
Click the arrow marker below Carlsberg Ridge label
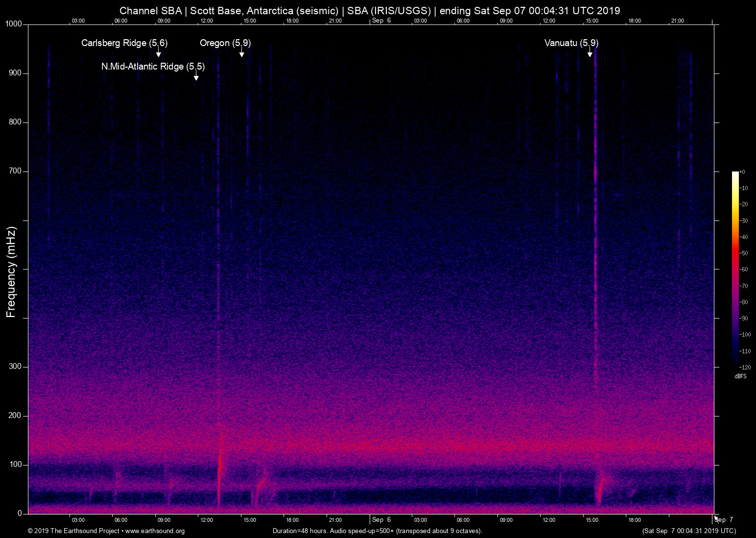pyautogui.click(x=158, y=53)
